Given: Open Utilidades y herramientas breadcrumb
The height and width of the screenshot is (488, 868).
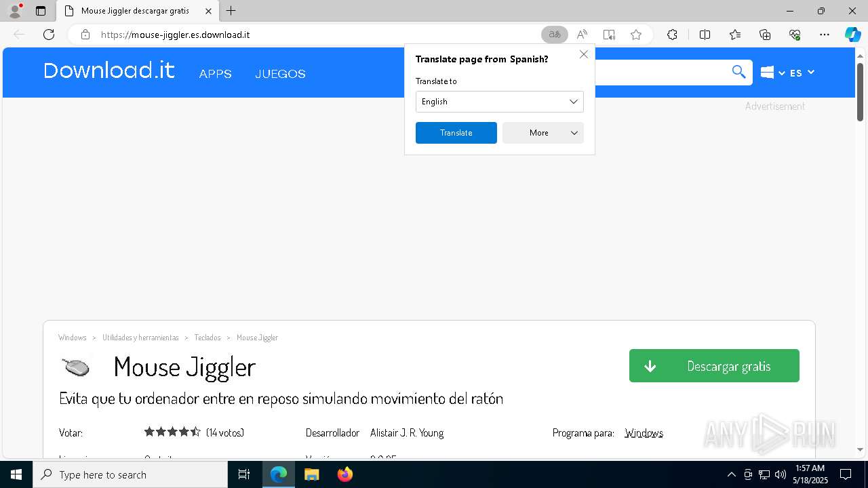Looking at the screenshot, I should (140, 338).
